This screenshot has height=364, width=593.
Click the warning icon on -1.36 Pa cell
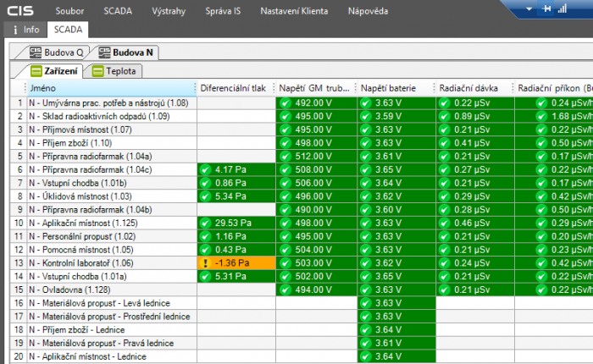pyautogui.click(x=205, y=262)
